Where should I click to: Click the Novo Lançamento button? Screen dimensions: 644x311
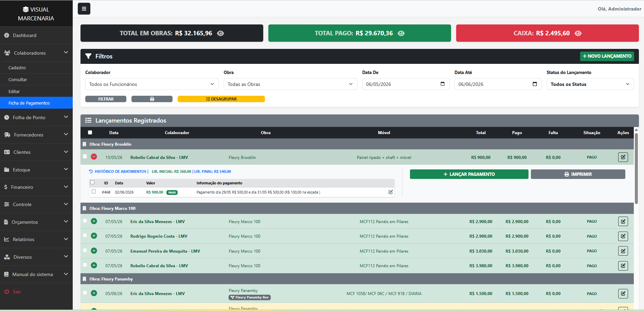607,56
